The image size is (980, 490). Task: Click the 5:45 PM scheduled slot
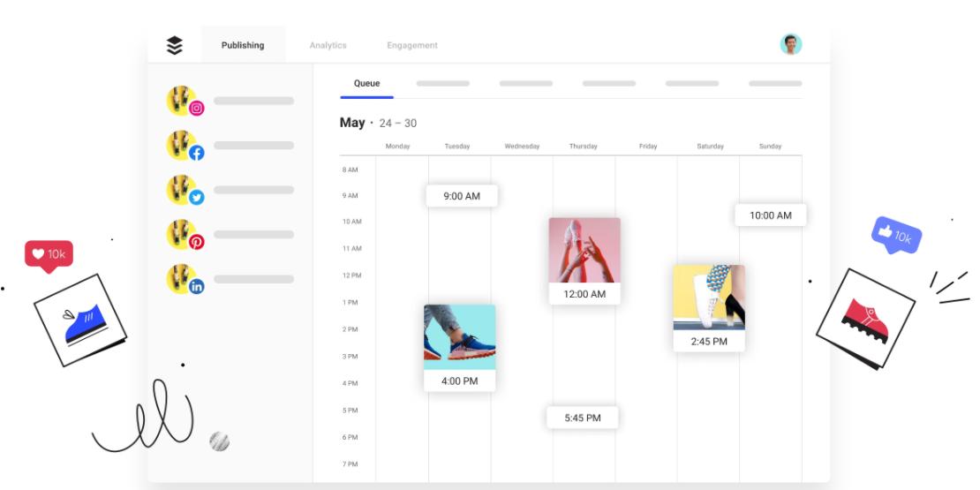coord(582,418)
